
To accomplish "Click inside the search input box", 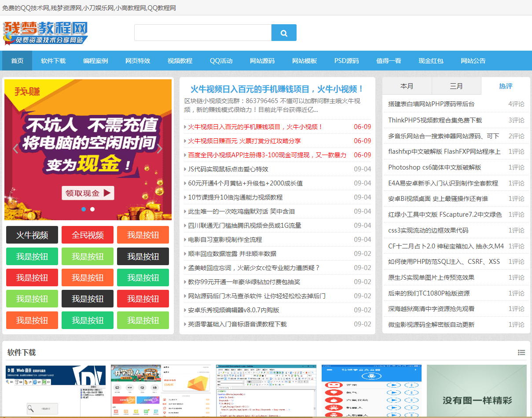I will pyautogui.click(x=202, y=32).
